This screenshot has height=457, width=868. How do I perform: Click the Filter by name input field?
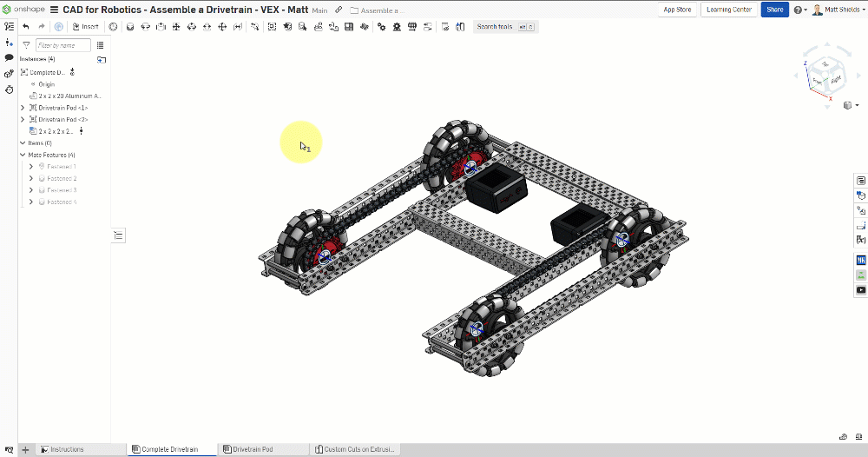(62, 45)
